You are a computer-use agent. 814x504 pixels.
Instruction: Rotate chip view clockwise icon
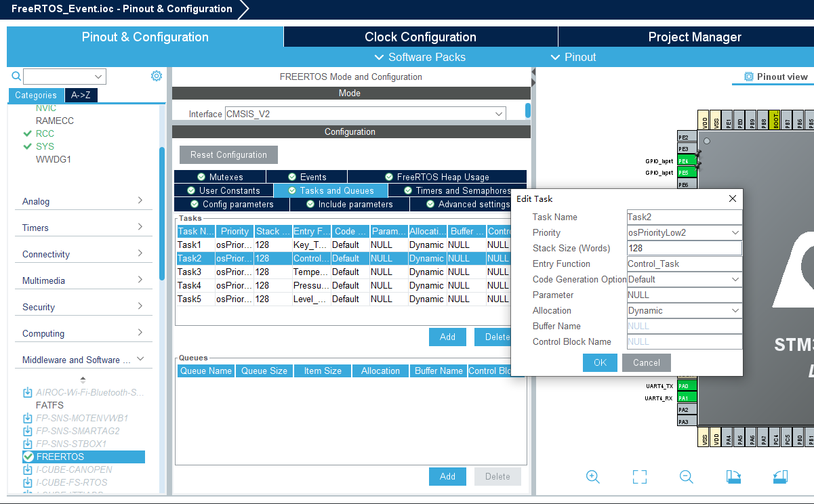[x=733, y=477]
